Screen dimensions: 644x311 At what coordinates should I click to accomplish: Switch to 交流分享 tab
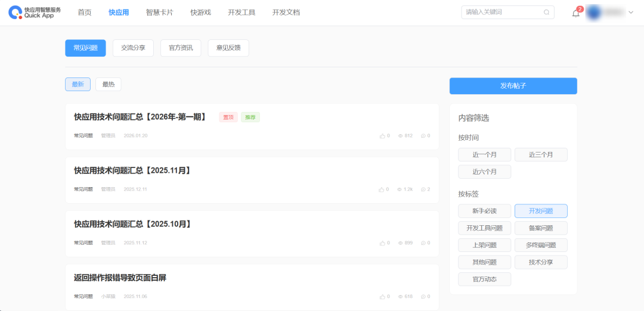(133, 48)
